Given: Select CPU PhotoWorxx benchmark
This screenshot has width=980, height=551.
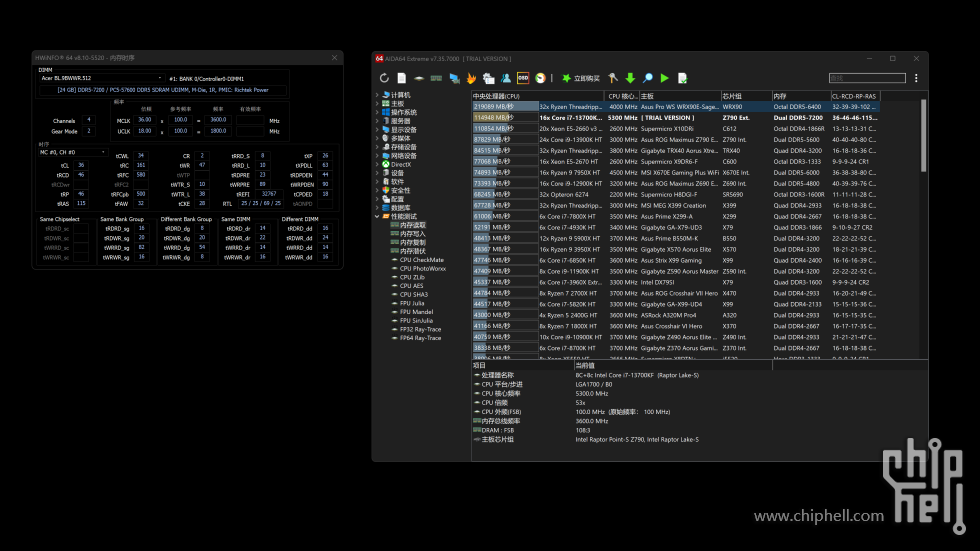Looking at the screenshot, I should point(423,269).
